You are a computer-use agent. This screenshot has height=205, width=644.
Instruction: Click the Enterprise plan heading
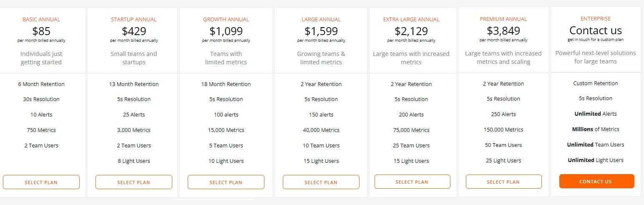pos(596,19)
